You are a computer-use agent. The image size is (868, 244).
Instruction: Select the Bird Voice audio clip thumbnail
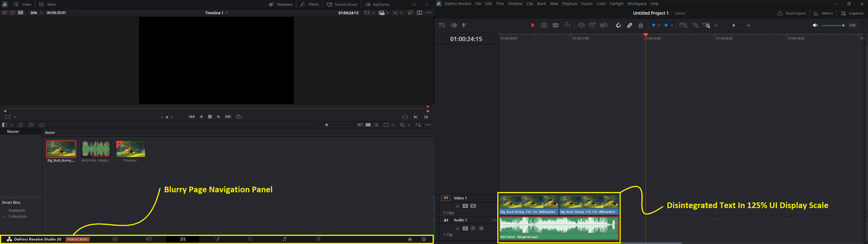click(96, 148)
